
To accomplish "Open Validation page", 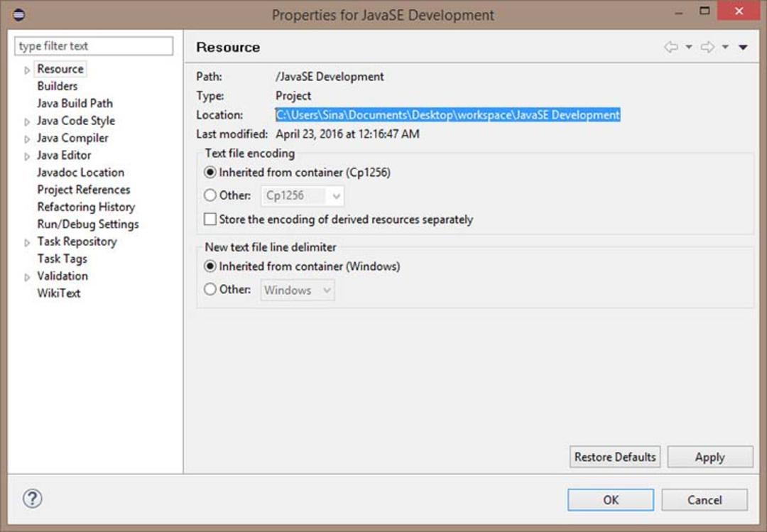I will tap(62, 276).
